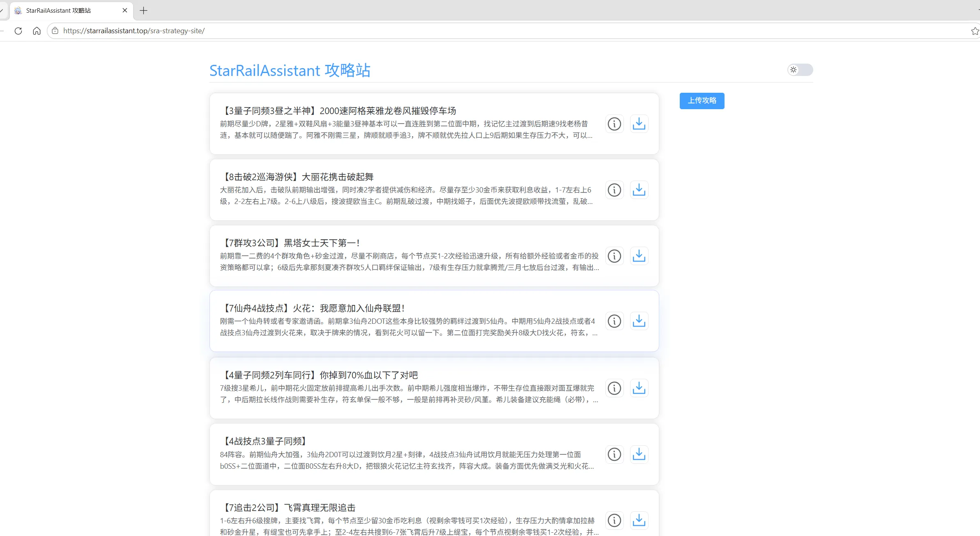The image size is (980, 536).
Task: View site information lock icon
Action: tap(55, 31)
